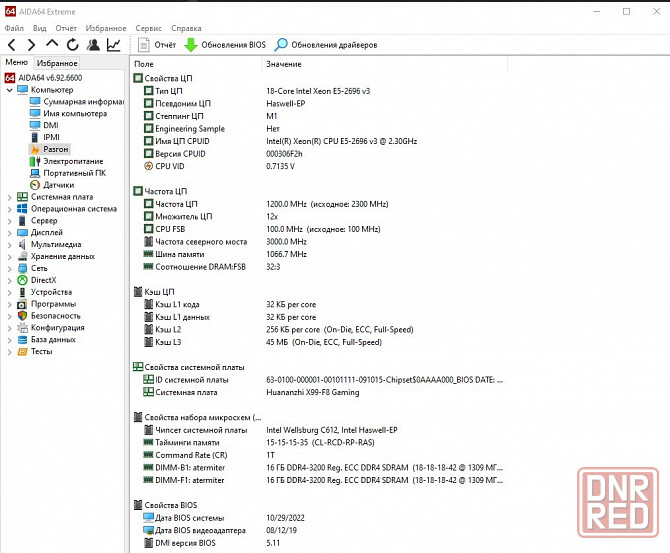Viewport: 670px width, 553px height.
Task: Open the Файл menu
Action: (x=14, y=28)
